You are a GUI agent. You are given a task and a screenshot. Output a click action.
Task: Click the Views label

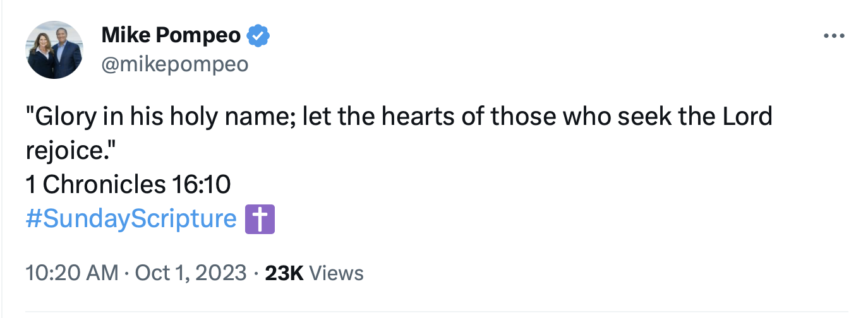(337, 273)
